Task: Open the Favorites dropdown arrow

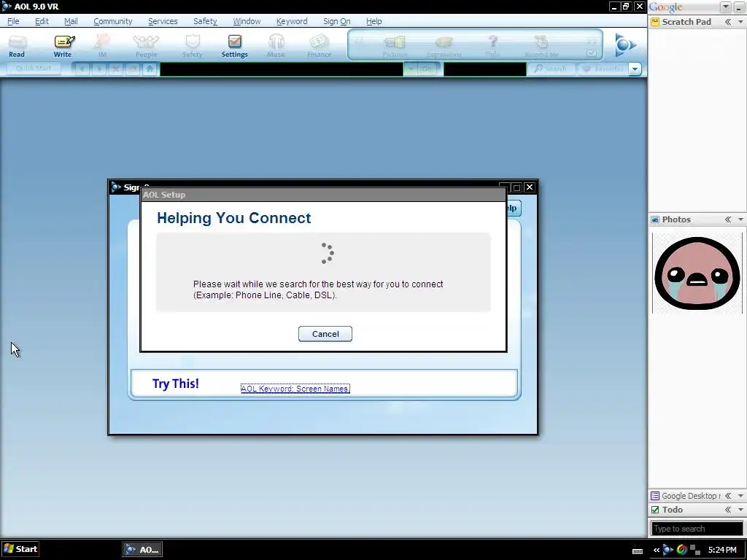Action: [x=635, y=69]
